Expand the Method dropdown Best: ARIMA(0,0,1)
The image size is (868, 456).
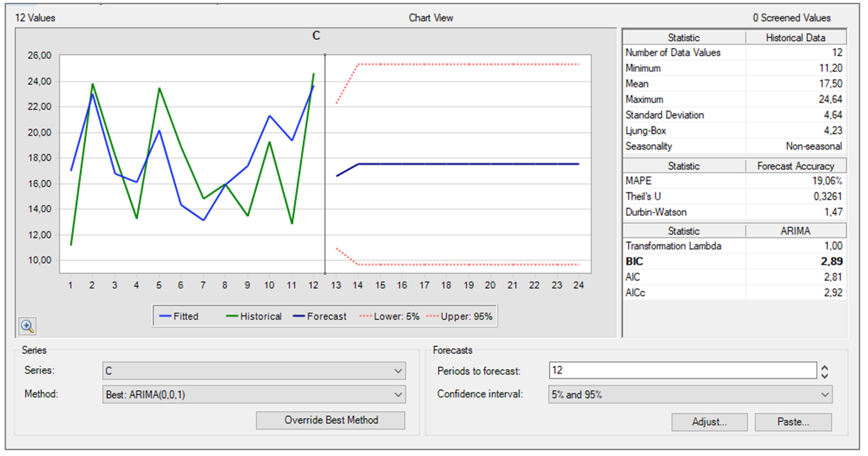pos(254,394)
